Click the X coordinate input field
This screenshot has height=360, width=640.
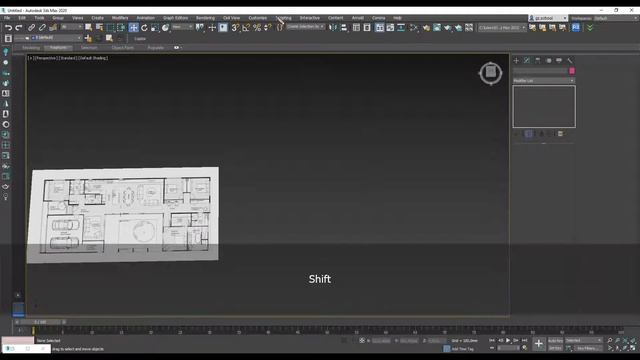[381, 340]
